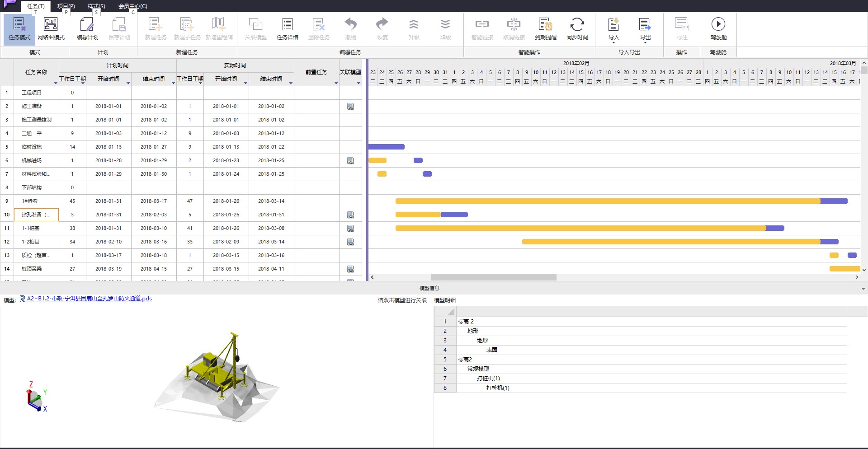Select the 临时设施 task row
This screenshot has height=449, width=868.
point(181,147)
